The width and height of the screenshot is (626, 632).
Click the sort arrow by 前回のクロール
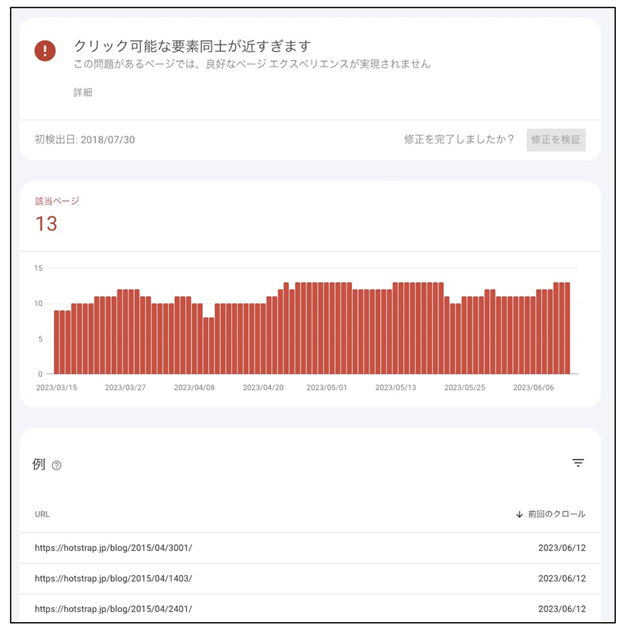pos(520,514)
